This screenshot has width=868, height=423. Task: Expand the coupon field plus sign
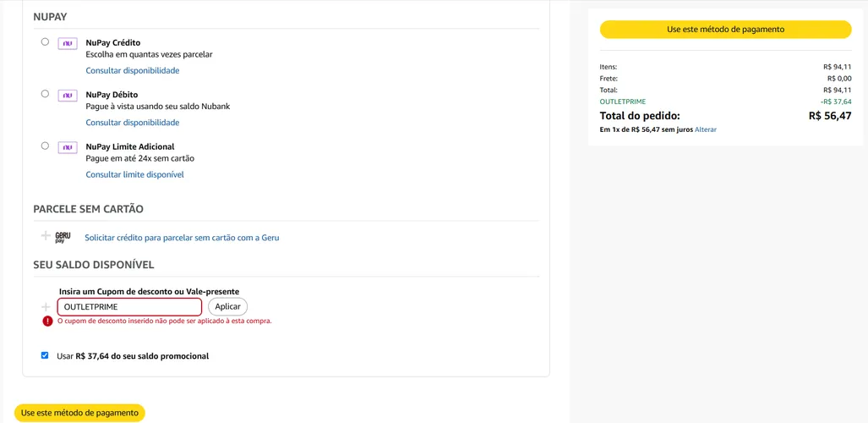point(46,306)
